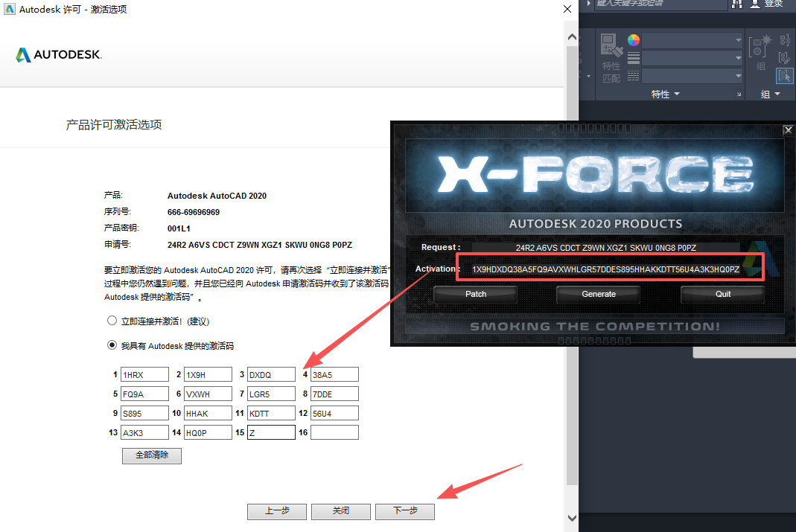This screenshot has height=532, width=796.
Task: Click activation code field 10 containing HHAK
Action: pos(208,413)
